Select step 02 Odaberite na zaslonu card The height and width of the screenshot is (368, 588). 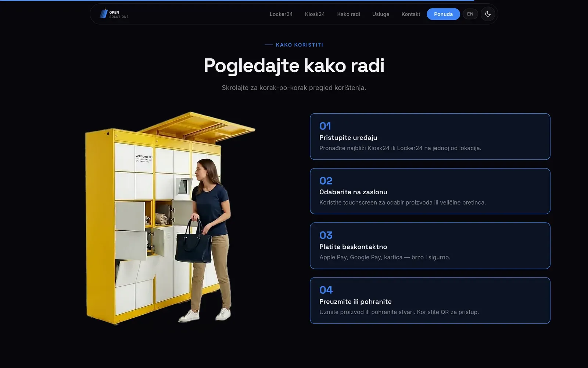click(x=430, y=191)
